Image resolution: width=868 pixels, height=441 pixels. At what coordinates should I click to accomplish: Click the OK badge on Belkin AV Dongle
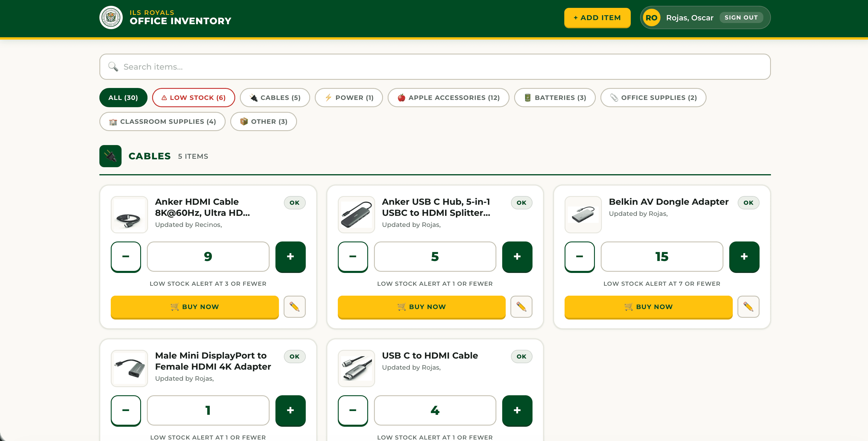(x=748, y=203)
